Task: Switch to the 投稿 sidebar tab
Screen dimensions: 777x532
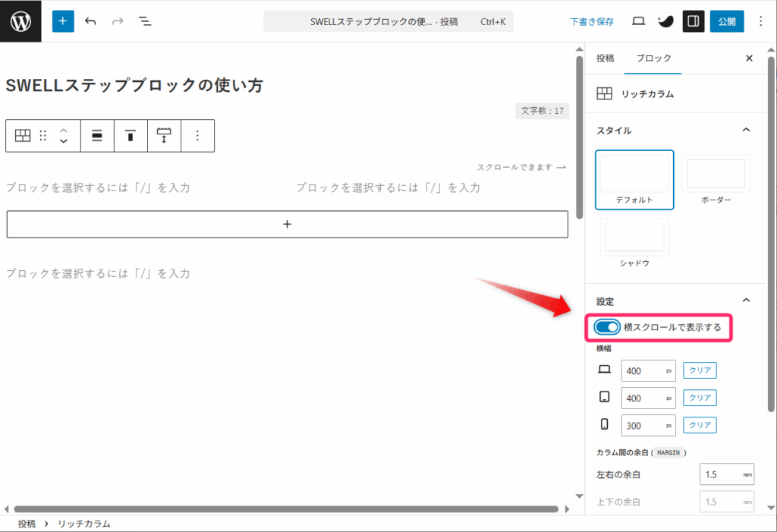Action: pyautogui.click(x=605, y=58)
